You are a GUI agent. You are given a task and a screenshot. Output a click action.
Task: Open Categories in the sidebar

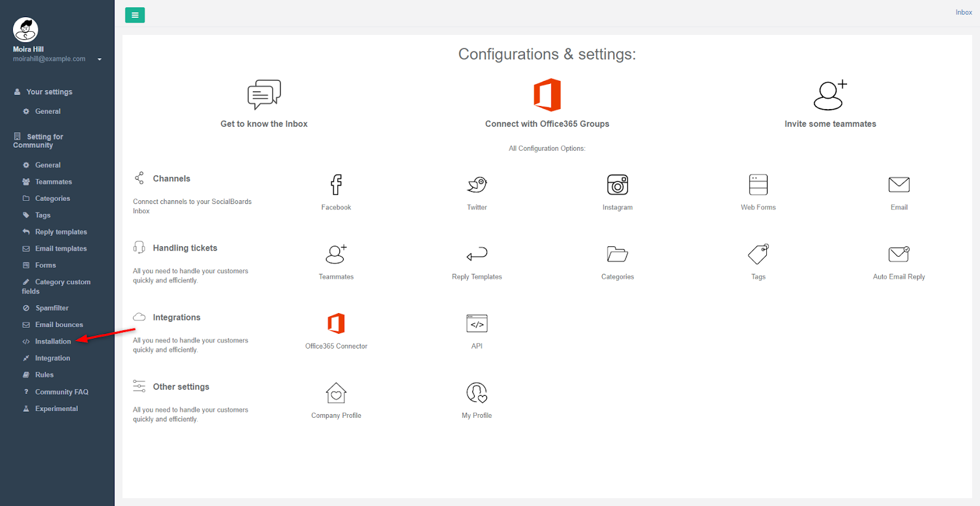(53, 198)
